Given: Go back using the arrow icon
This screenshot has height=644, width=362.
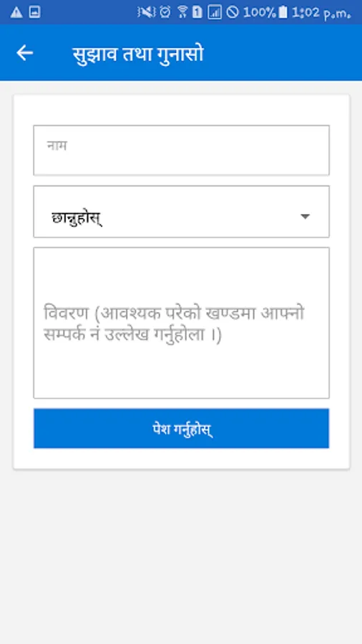Looking at the screenshot, I should [x=24, y=53].
